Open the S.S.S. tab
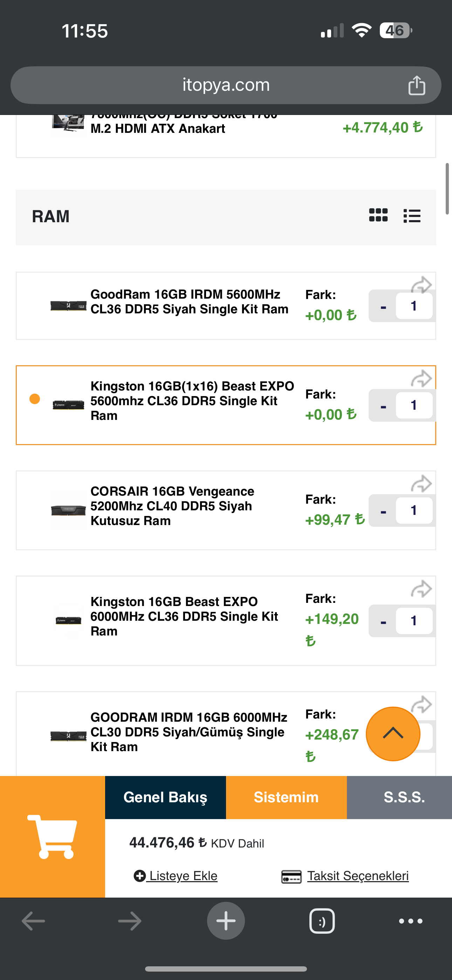The height and width of the screenshot is (980, 452). [x=404, y=797]
